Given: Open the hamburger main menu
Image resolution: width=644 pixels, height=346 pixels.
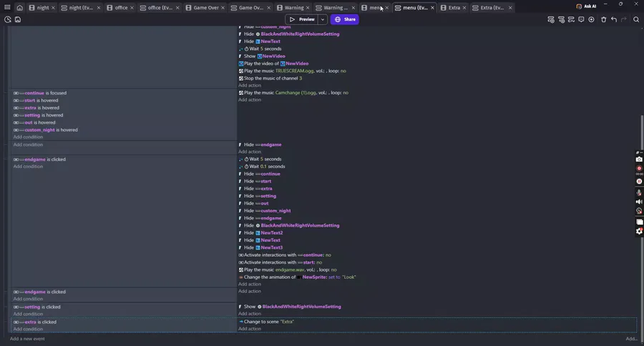Looking at the screenshot, I should (7, 7).
